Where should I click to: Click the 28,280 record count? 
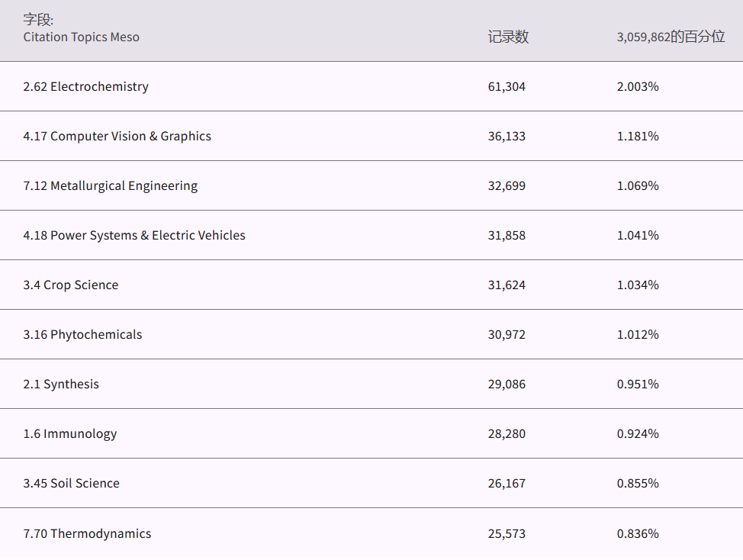[507, 433]
